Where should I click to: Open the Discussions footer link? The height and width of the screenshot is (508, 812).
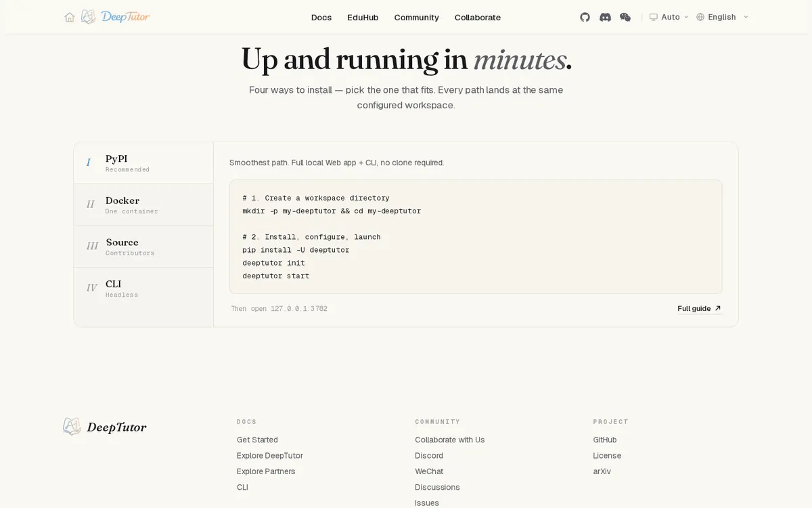[x=437, y=487]
